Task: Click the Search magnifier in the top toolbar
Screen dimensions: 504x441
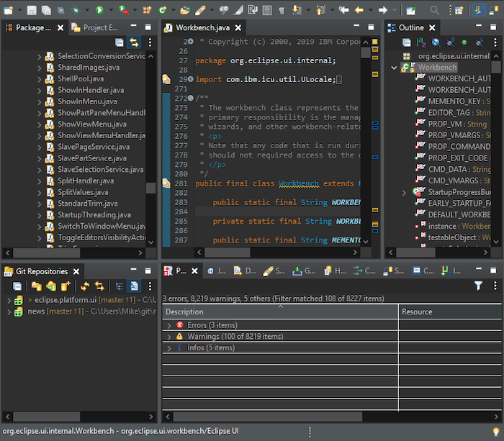Action: click(435, 10)
